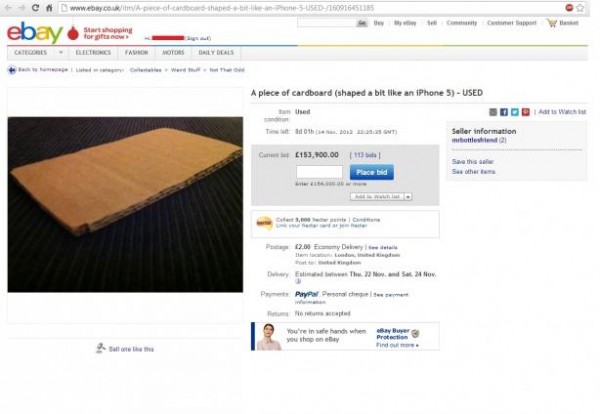
Task: Open seller mrbottlesfriend profile link
Action: point(474,140)
